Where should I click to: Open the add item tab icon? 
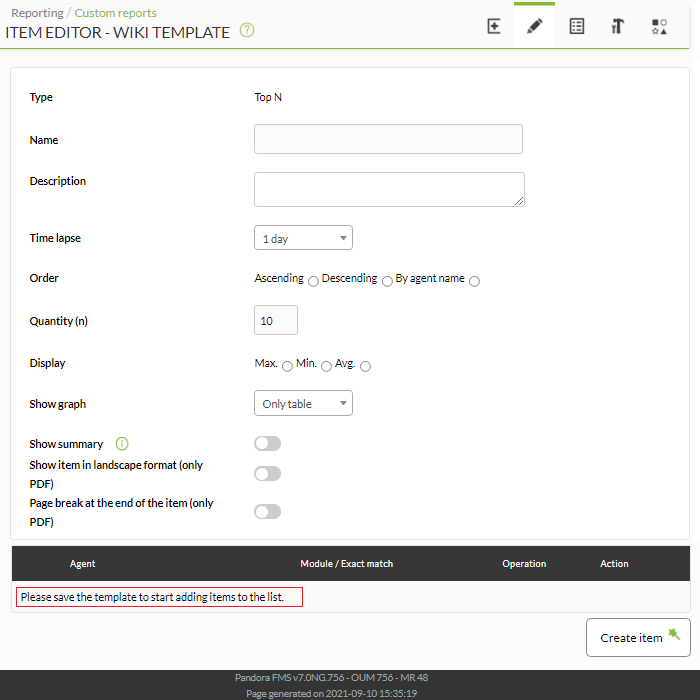coord(494,26)
